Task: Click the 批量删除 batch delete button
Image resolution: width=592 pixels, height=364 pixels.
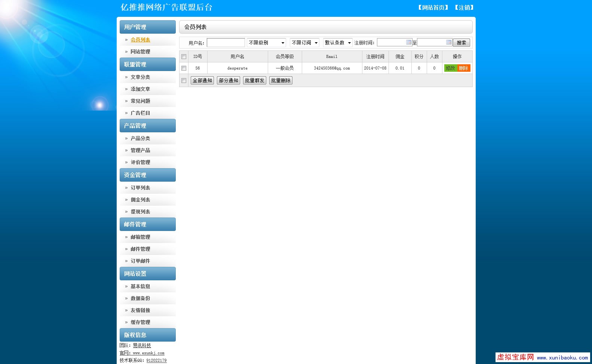Action: tap(280, 80)
